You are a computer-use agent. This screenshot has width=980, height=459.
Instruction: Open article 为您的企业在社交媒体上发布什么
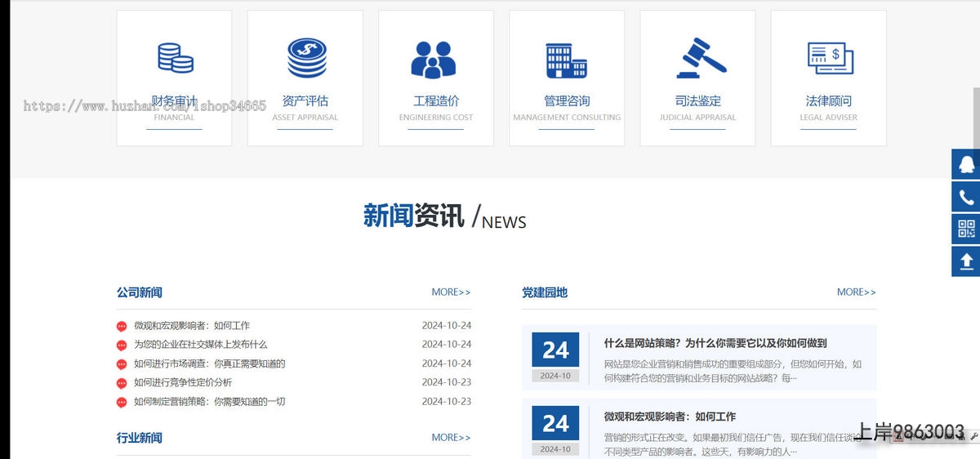(200, 345)
